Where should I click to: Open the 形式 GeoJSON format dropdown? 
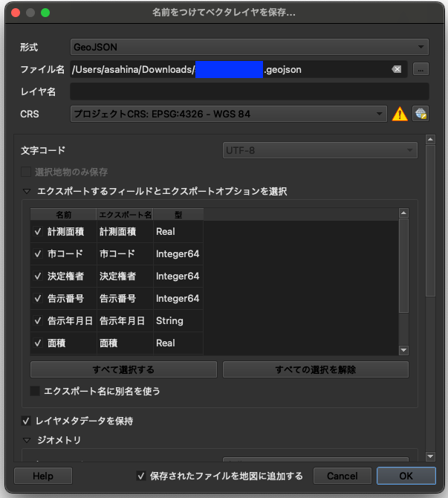coord(249,47)
